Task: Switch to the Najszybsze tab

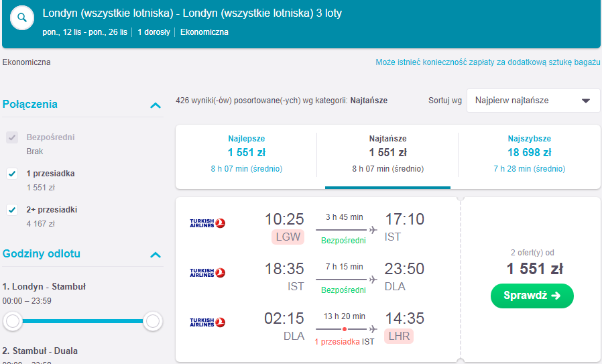Action: [x=529, y=154]
